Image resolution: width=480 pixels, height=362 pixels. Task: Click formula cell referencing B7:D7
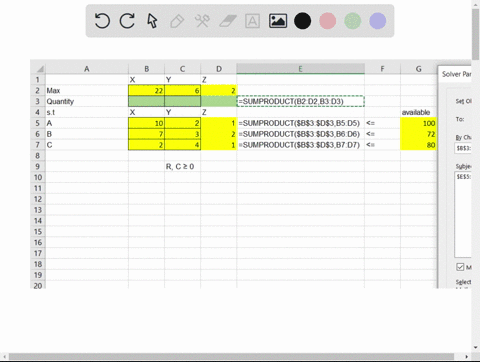(300, 145)
